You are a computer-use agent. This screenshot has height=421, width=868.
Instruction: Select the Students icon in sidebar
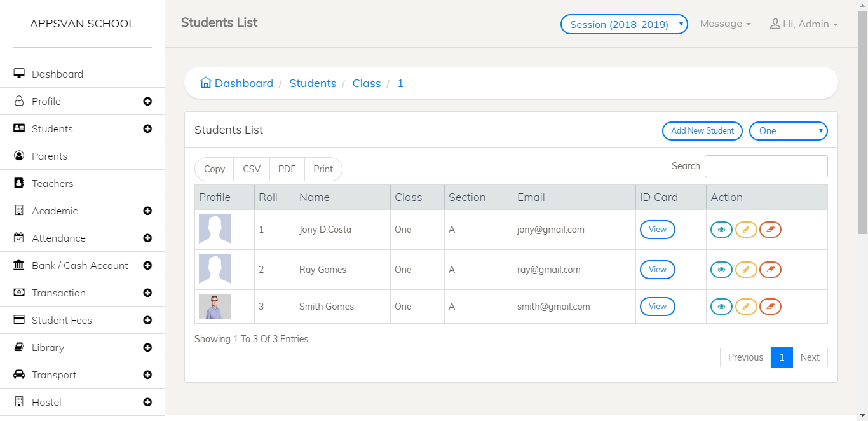(19, 128)
